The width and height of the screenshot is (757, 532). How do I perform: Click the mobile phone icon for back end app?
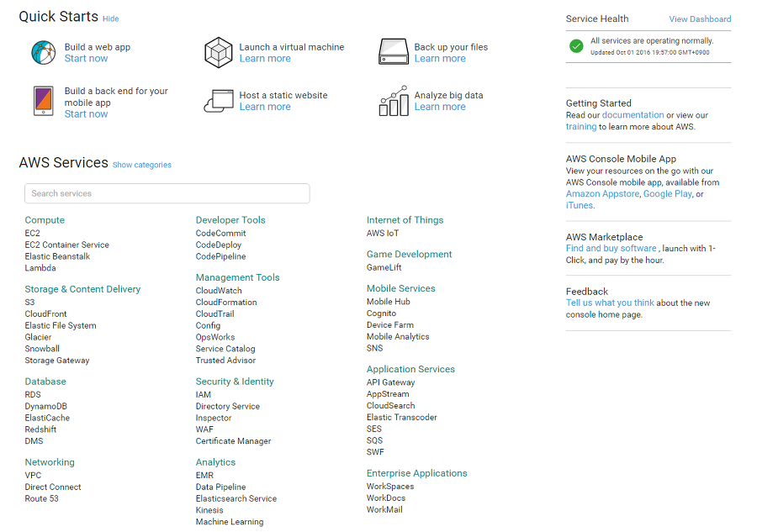(44, 101)
